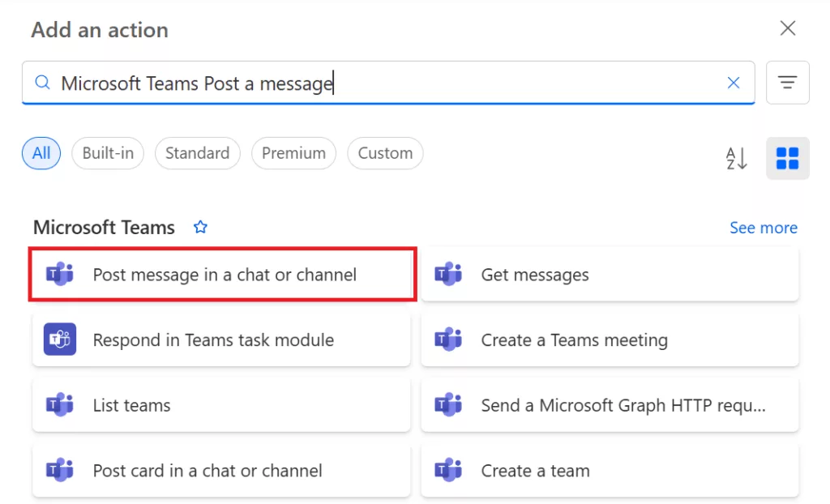Choose Send a Microsoft Graph HTTP request
The image size is (830, 504).
pyautogui.click(x=610, y=405)
